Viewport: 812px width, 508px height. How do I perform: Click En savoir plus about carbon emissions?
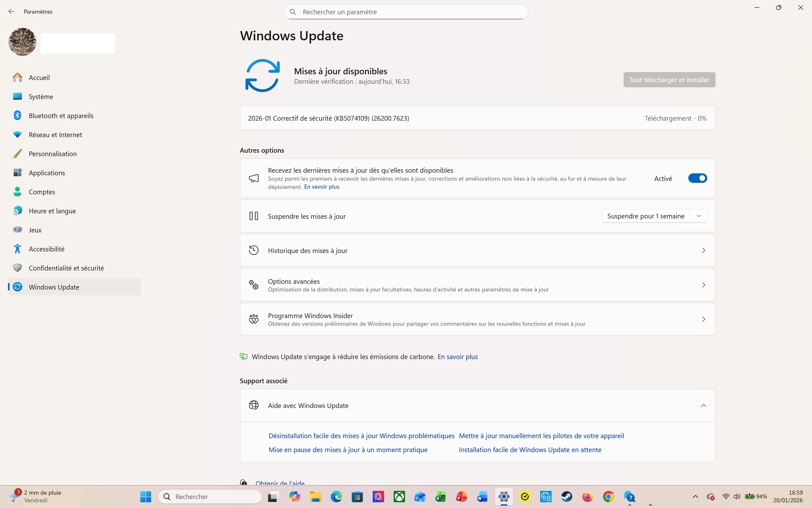(457, 357)
